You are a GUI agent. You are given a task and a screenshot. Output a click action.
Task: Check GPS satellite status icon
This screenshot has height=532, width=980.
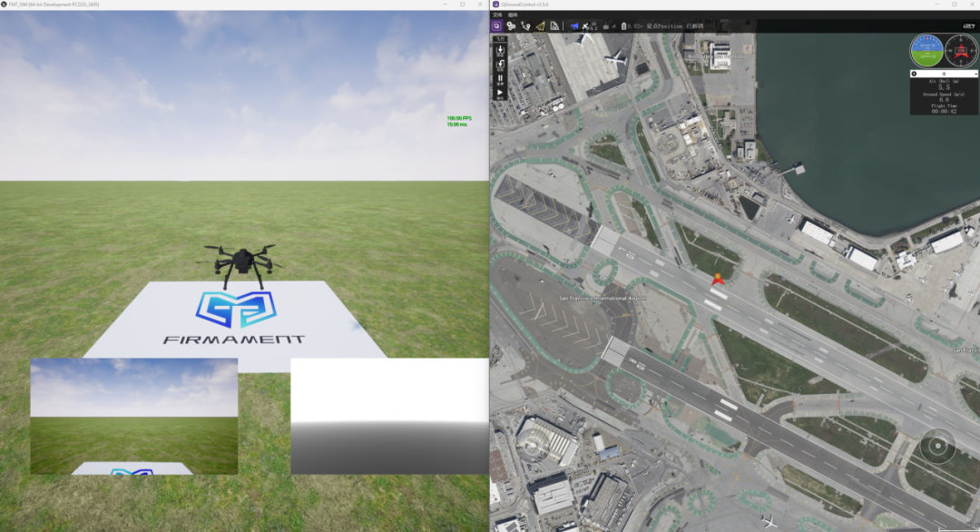(589, 26)
